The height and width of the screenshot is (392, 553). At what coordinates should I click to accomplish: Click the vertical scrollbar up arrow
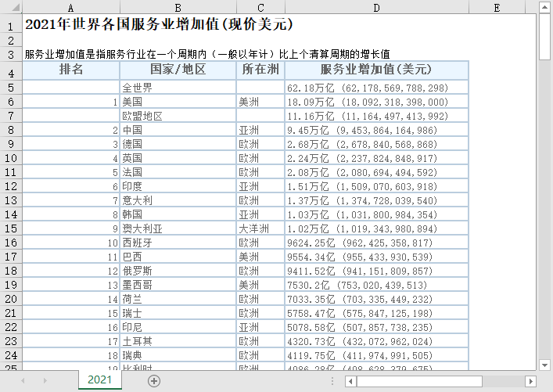[544, 7]
